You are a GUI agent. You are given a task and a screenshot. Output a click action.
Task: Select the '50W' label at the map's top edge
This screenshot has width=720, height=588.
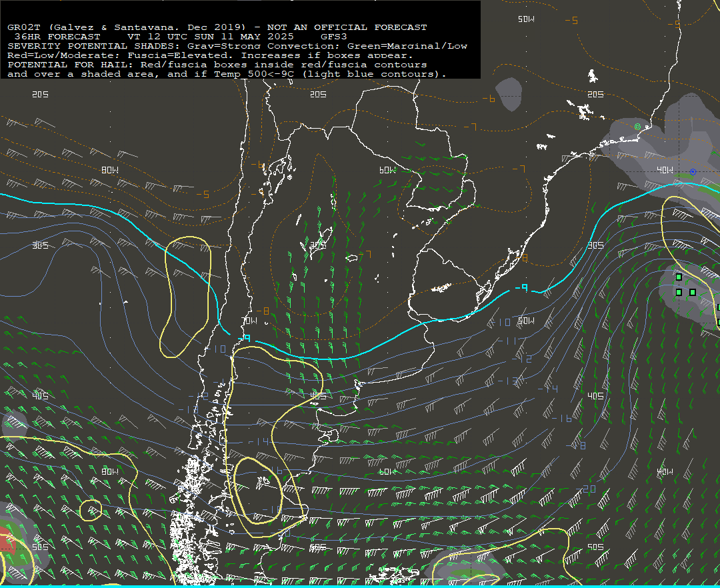click(x=526, y=19)
